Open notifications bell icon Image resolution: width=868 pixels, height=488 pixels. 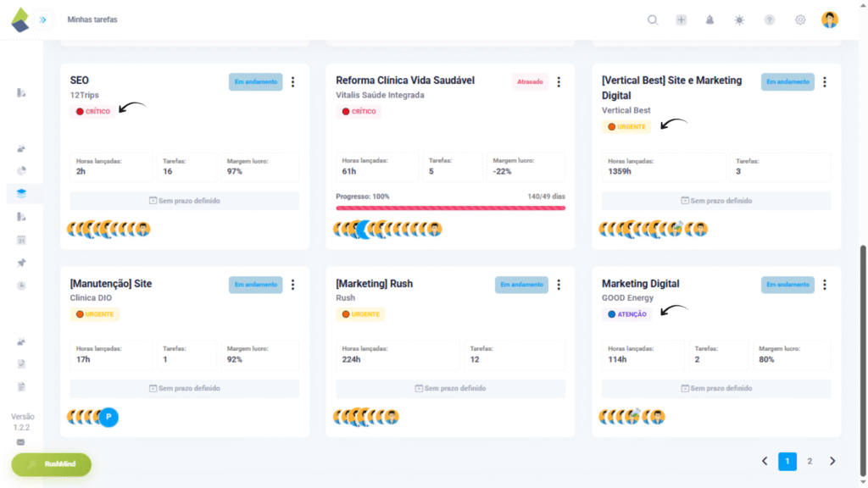710,20
